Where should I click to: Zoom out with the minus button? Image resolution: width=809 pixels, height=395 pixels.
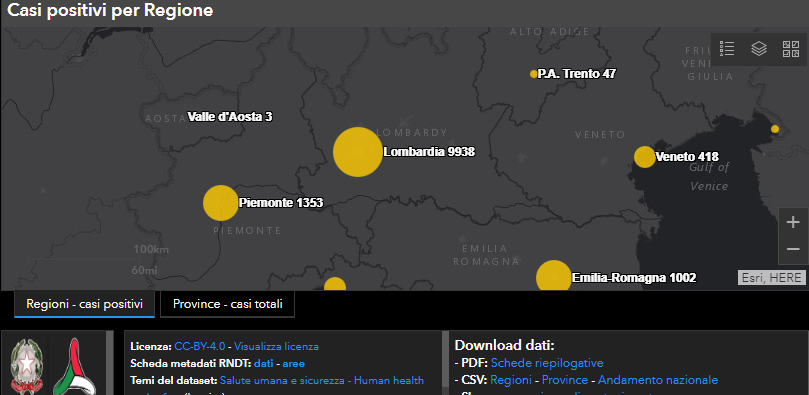793,250
